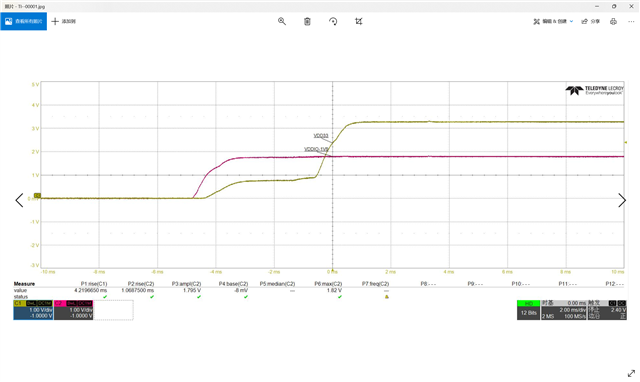Click the C2 channel descriptor box in the image
Screen dimensions: 640x382
(73, 310)
